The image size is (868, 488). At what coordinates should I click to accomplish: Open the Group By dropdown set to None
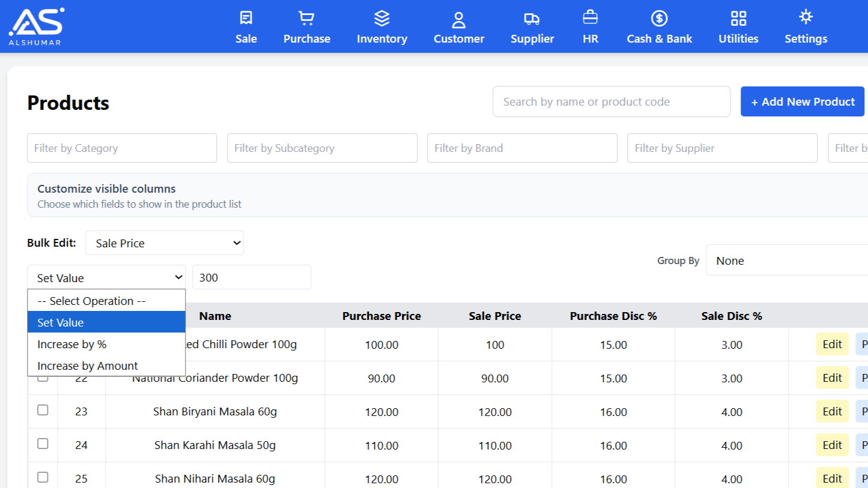click(x=787, y=260)
